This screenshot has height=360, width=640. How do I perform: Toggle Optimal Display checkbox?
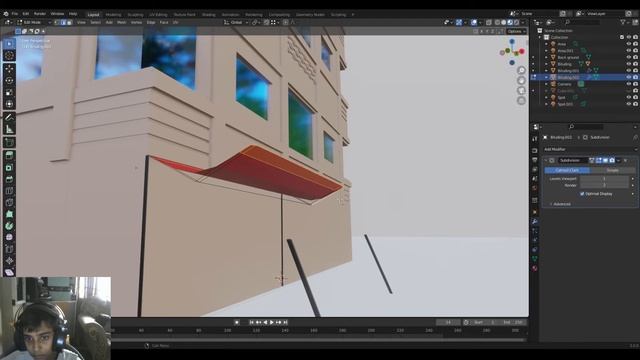[x=582, y=194]
